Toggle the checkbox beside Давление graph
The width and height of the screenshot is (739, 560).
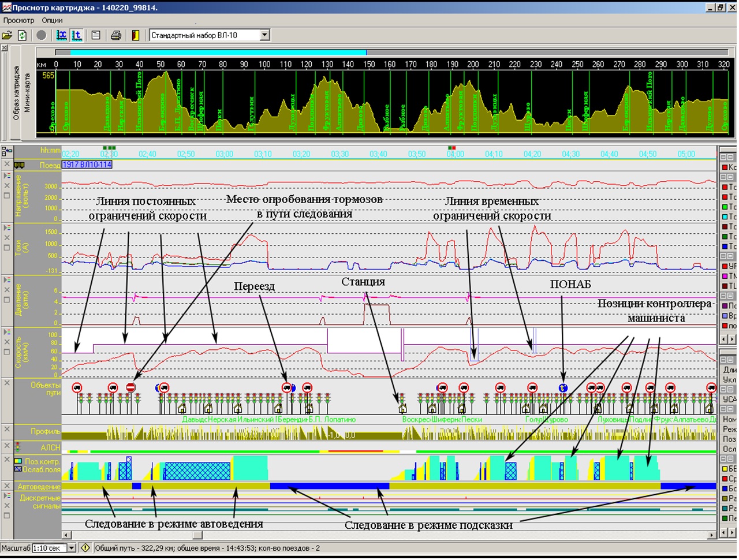pos(7,300)
